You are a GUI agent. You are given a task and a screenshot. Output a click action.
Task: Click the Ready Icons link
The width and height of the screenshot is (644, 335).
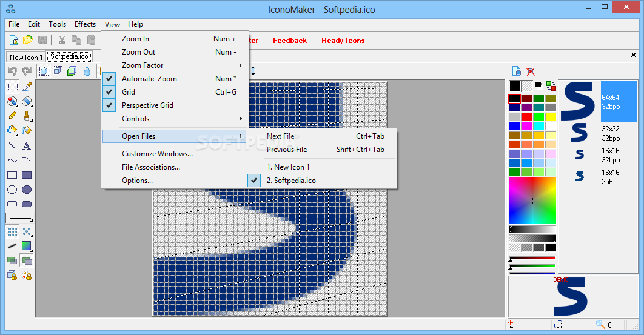click(343, 40)
